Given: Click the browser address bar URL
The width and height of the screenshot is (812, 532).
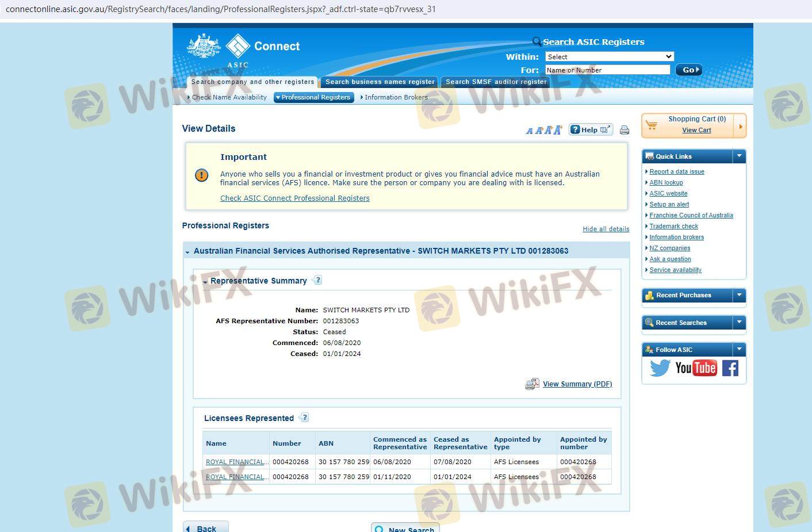Looking at the screenshot, I should point(221,9).
